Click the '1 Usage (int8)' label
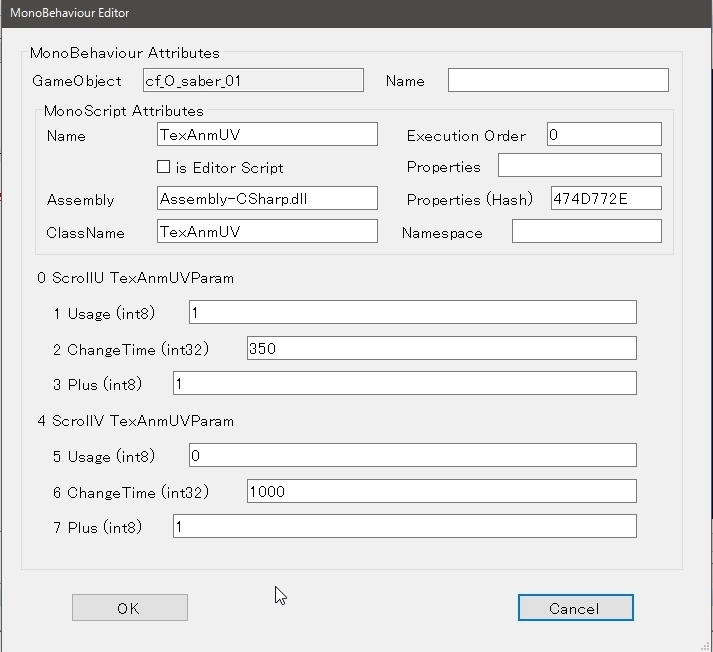 point(104,313)
